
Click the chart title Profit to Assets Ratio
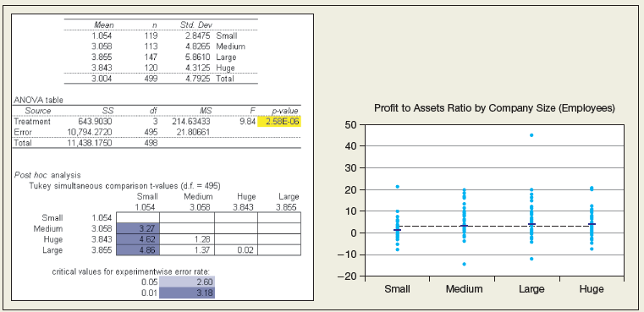click(x=494, y=108)
